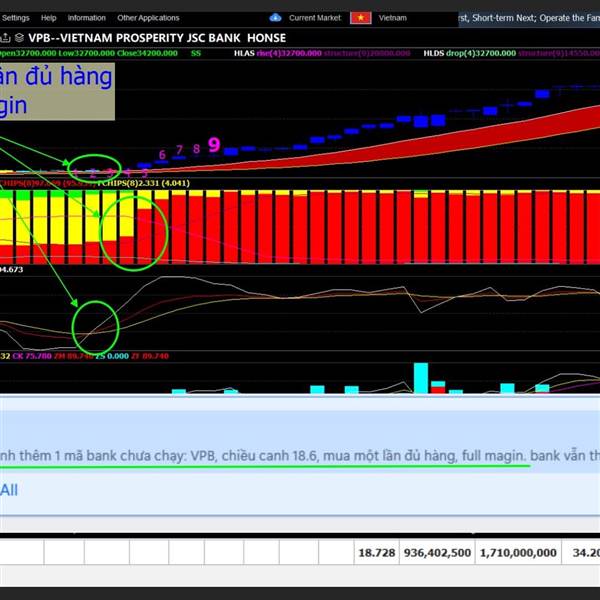600x600 pixels.
Task: Select the Current Market label
Action: 315,18
